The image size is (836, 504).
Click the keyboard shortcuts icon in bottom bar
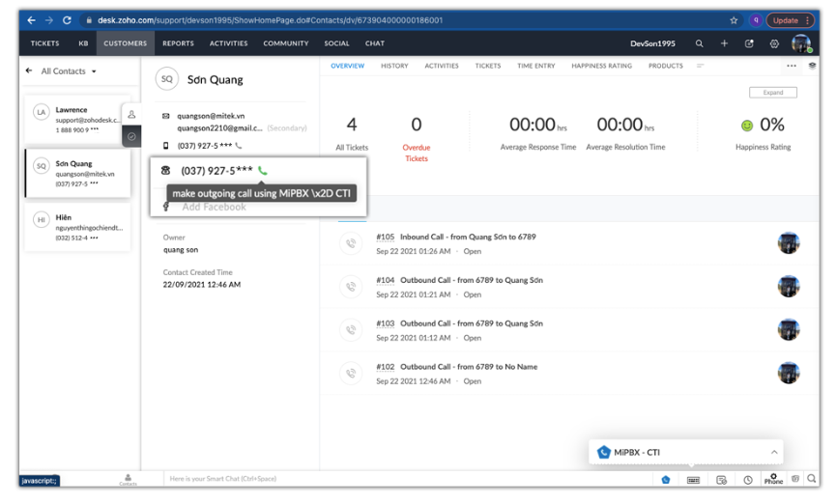click(x=693, y=480)
